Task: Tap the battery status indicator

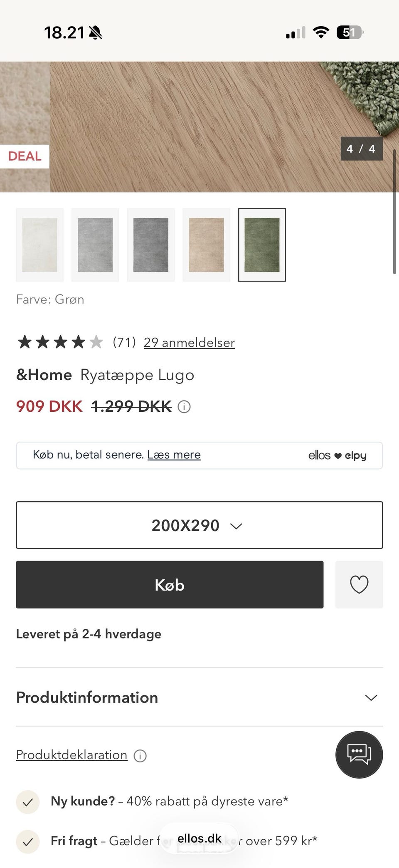Action: [x=350, y=32]
